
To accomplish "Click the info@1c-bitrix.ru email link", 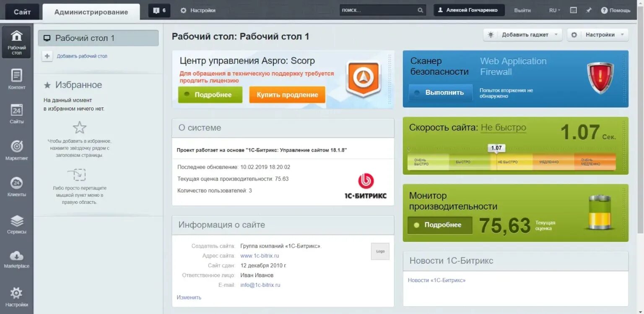I will [x=260, y=285].
